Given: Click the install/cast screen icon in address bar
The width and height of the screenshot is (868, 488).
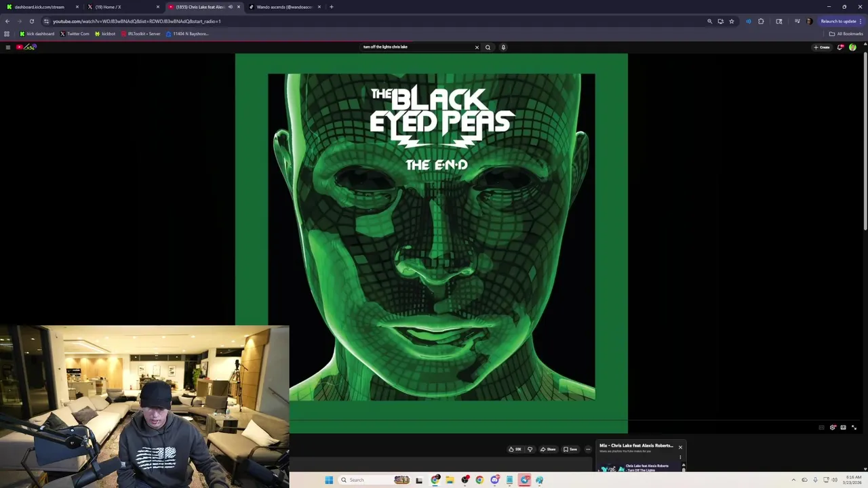Looking at the screenshot, I should pos(720,21).
